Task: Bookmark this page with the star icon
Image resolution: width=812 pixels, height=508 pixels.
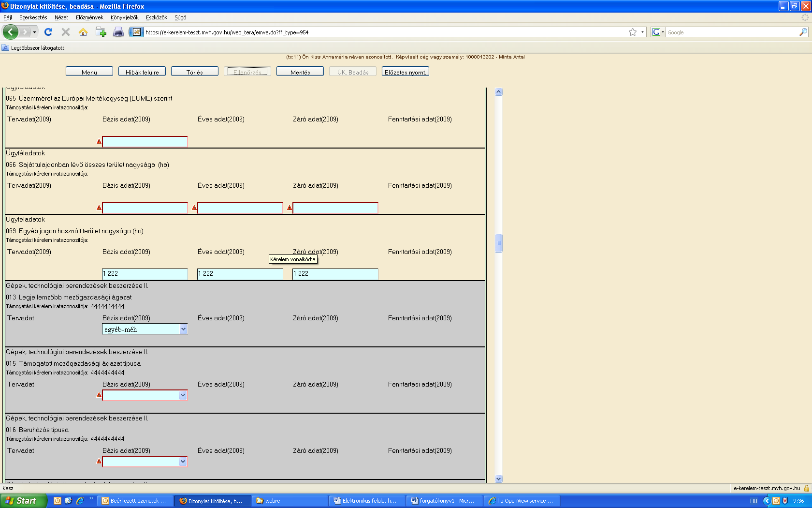Action: [x=633, y=32]
